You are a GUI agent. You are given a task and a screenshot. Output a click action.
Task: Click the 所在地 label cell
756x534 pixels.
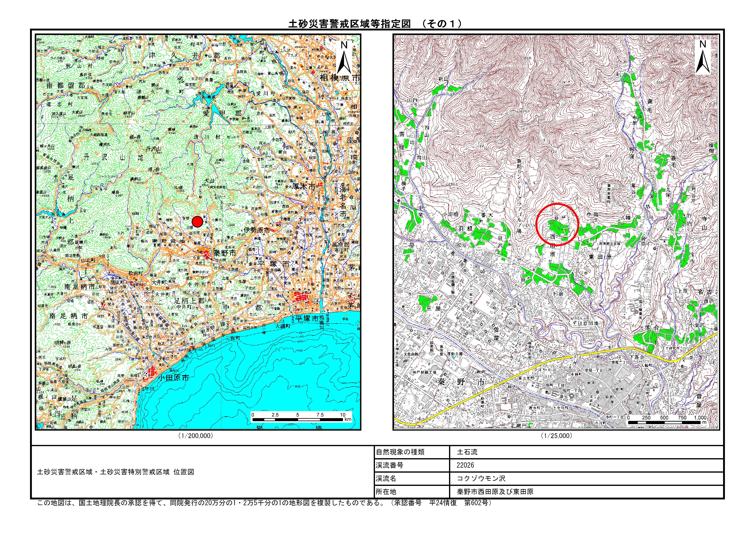point(386,492)
